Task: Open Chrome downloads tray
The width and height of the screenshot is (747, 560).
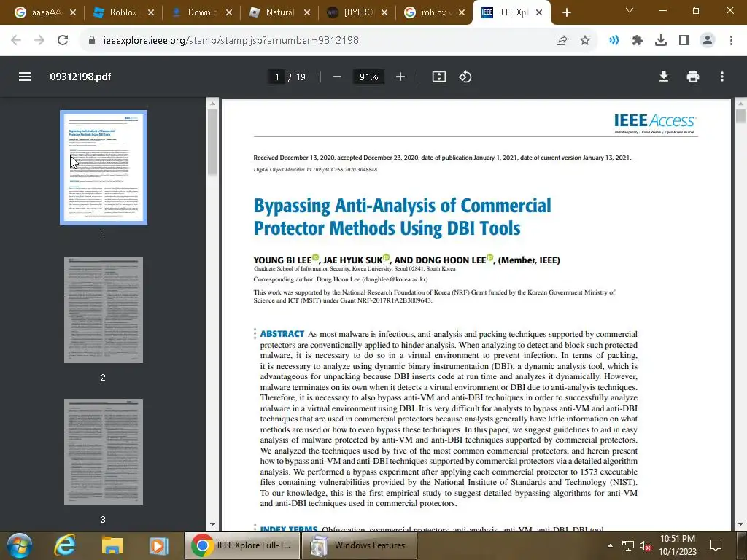Action: tap(661, 41)
